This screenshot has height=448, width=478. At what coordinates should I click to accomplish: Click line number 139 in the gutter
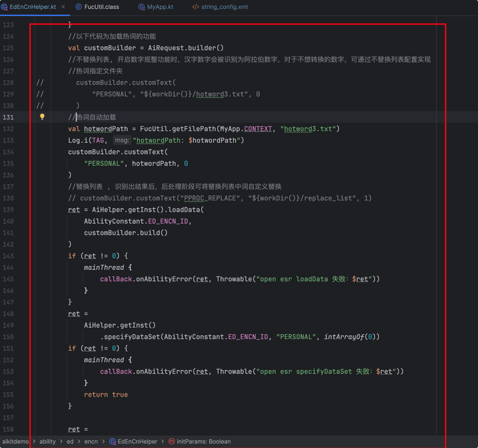(x=8, y=210)
